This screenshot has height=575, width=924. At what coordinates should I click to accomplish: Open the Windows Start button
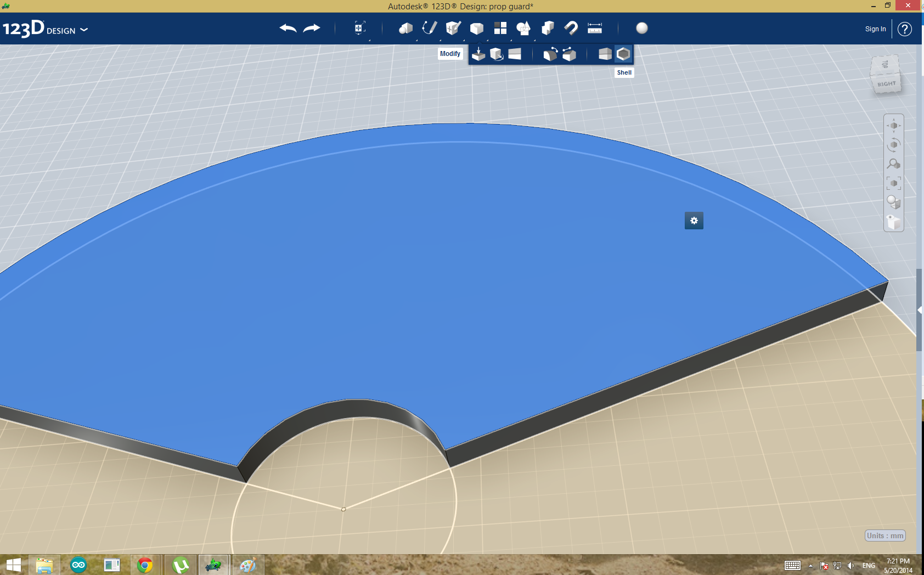point(13,565)
